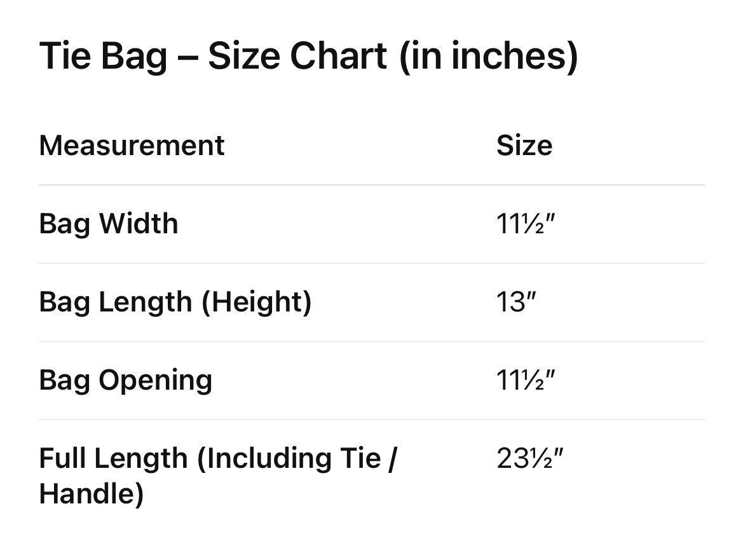
Task: Click the word "Opening" in third row
Action: pyautogui.click(x=155, y=380)
